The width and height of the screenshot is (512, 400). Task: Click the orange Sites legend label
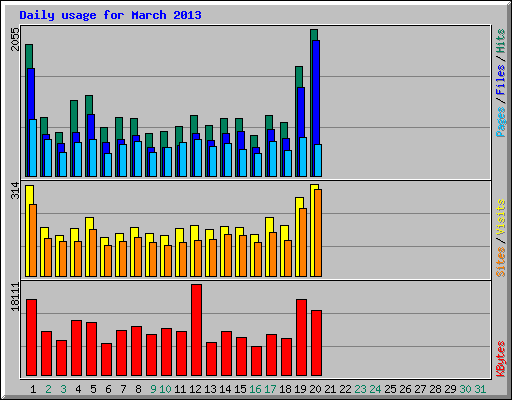tap(500, 262)
